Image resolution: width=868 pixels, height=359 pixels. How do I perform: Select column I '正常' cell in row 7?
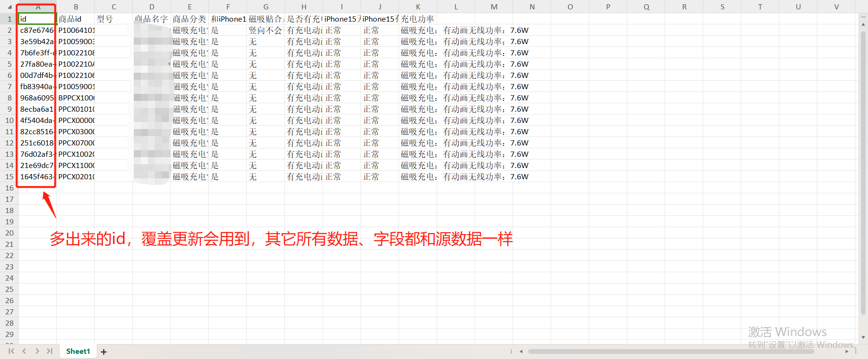[x=342, y=86]
